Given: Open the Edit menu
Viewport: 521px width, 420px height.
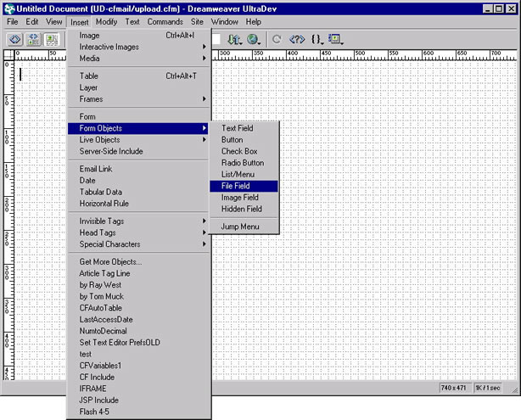Looking at the screenshot, I should coord(32,22).
